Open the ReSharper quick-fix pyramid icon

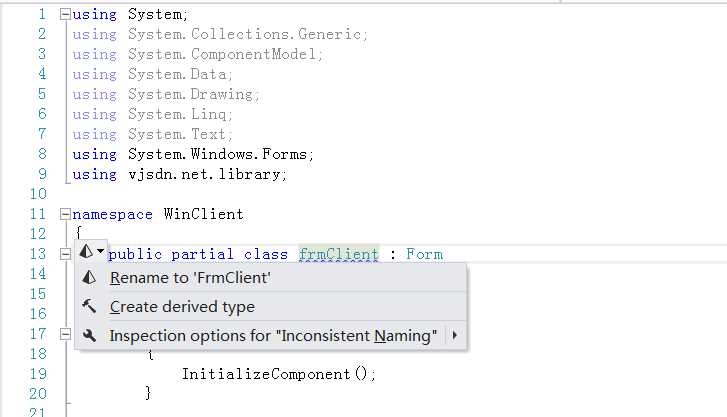point(86,252)
